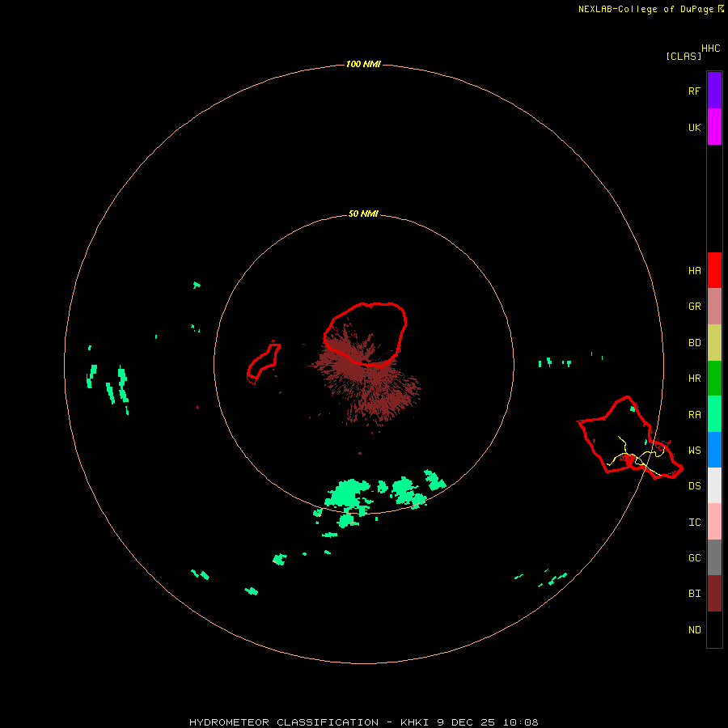Select the GR legend color block

pos(714,307)
